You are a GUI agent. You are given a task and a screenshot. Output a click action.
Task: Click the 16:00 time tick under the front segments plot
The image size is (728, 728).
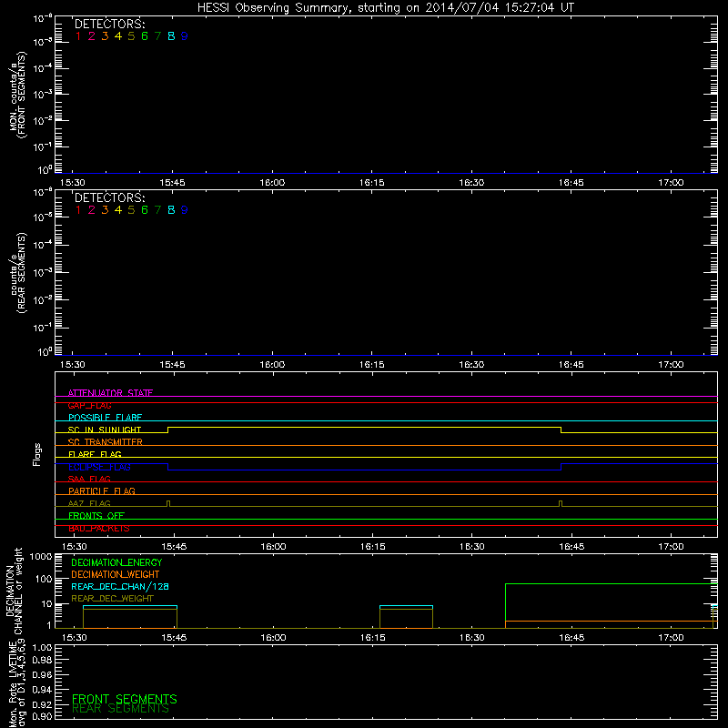click(x=272, y=183)
